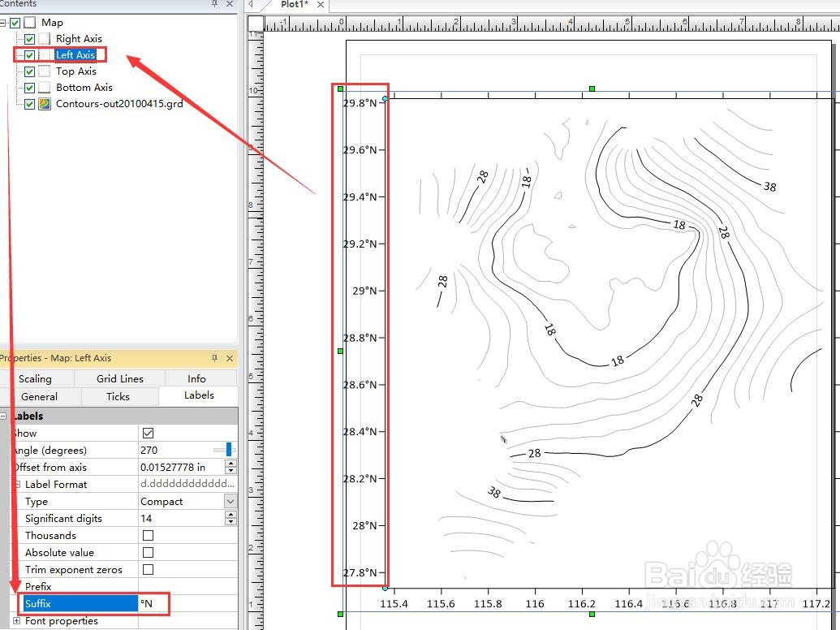
Task: Decrease Significant digits value
Action: click(230, 522)
